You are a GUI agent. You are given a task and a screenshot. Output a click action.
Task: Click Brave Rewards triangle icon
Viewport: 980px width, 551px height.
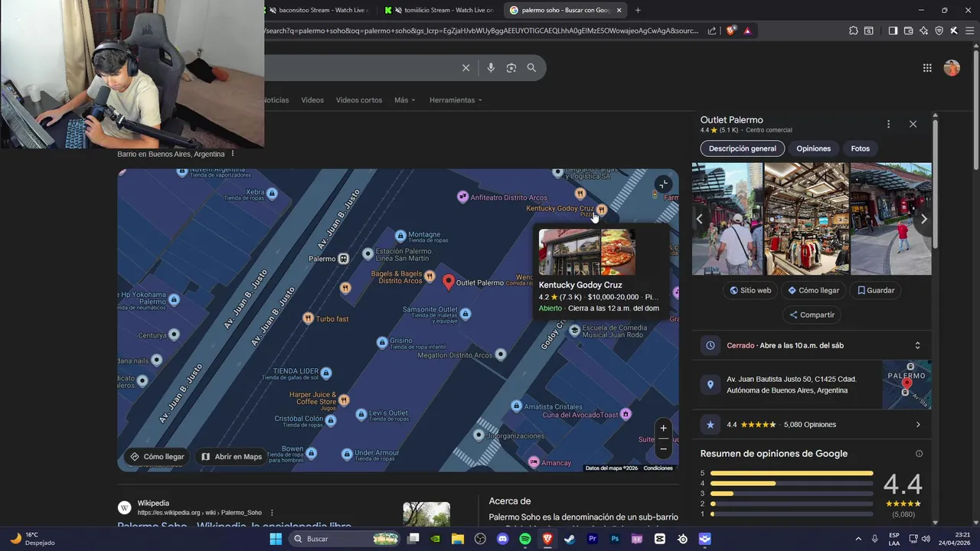point(747,31)
